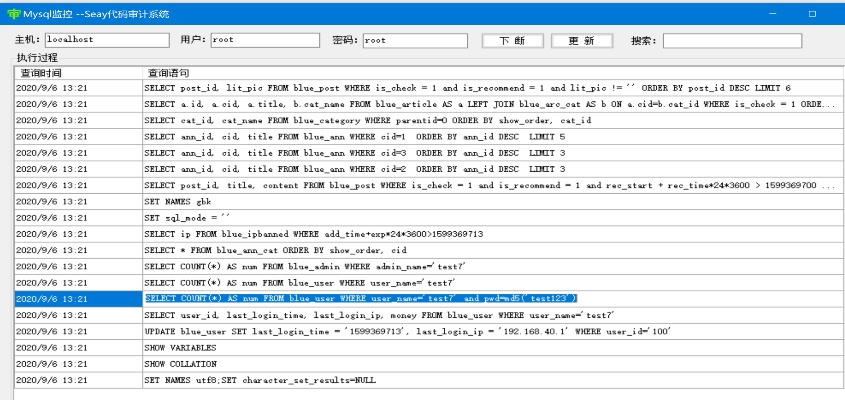Sort by the 查询语句 column header
845x400 pixels.
click(494, 73)
